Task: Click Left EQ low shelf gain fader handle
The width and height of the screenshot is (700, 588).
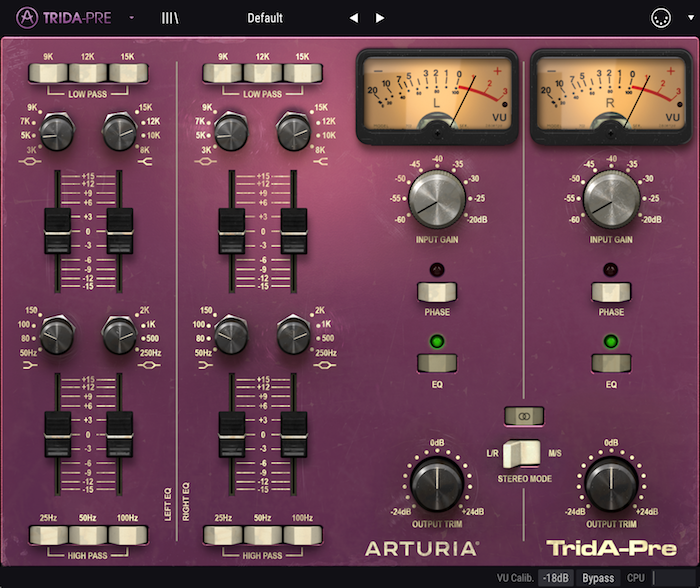Action: point(57,434)
